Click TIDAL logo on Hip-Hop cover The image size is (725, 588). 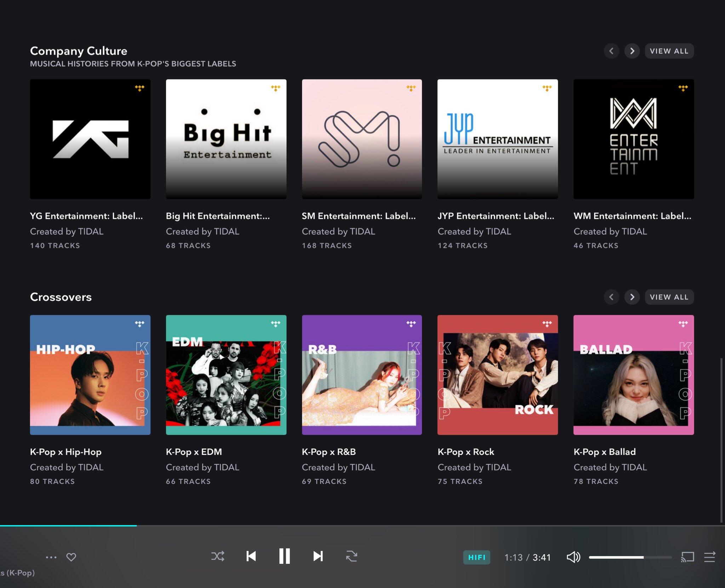point(139,324)
